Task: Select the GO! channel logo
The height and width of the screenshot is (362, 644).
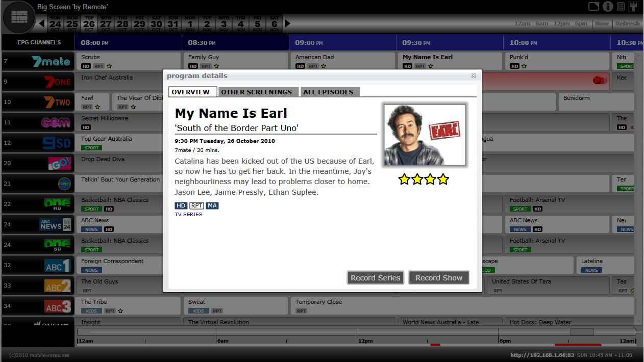Action: point(60,163)
